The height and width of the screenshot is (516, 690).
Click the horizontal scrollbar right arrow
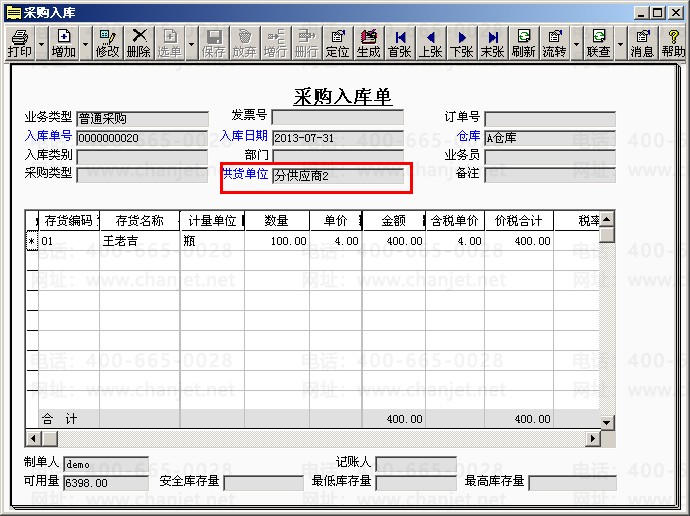click(x=593, y=439)
